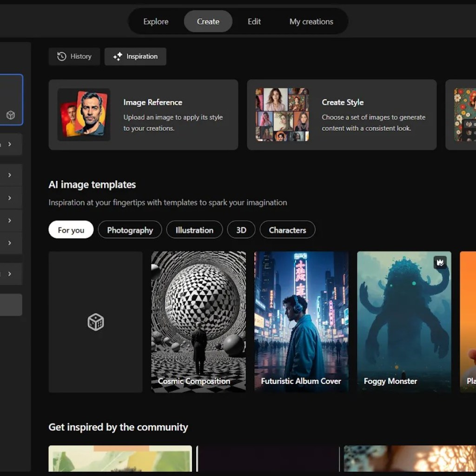Expand the second sidebar chevron section
The height and width of the screenshot is (476, 476).
(x=10, y=175)
